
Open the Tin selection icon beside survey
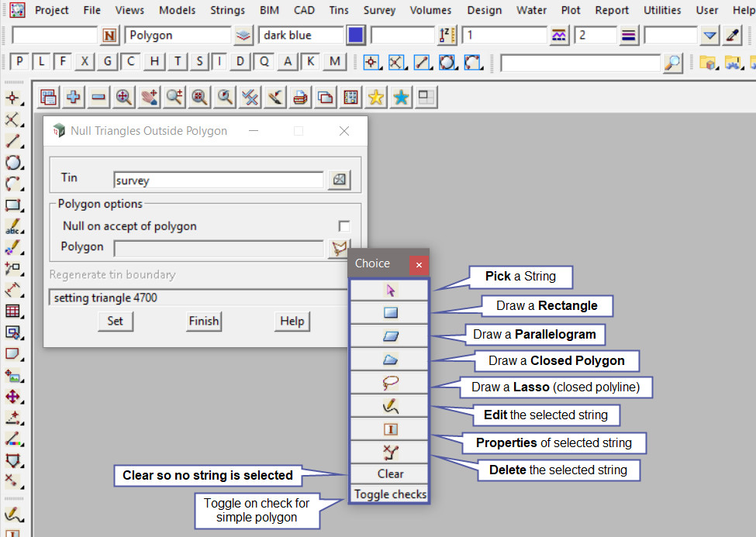point(340,180)
